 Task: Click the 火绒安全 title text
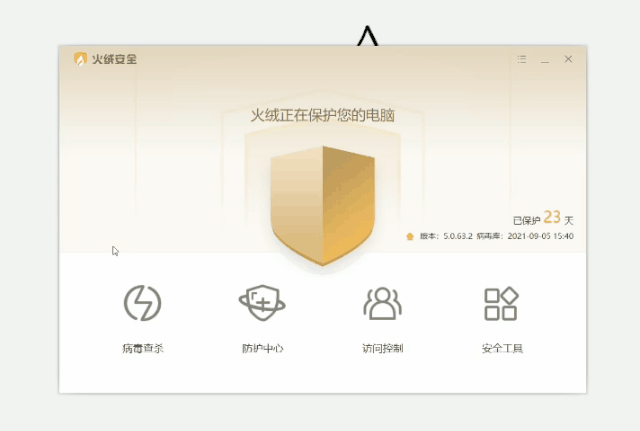tap(114, 60)
